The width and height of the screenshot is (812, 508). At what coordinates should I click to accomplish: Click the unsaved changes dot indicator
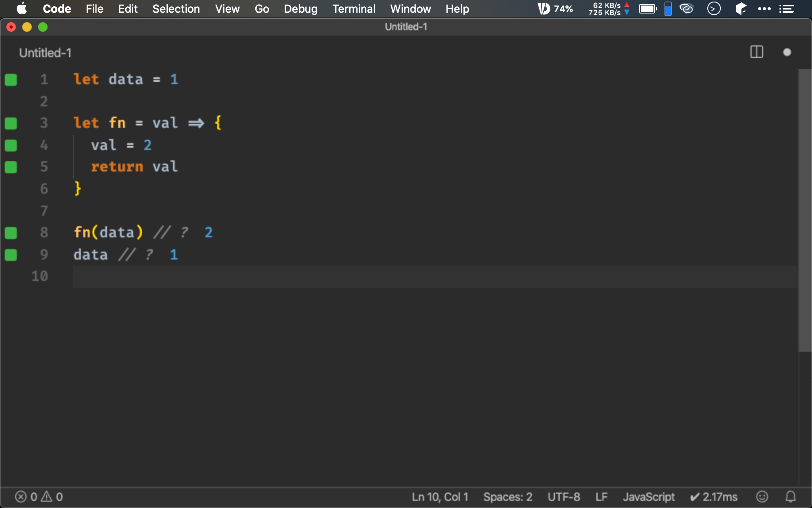click(x=787, y=52)
